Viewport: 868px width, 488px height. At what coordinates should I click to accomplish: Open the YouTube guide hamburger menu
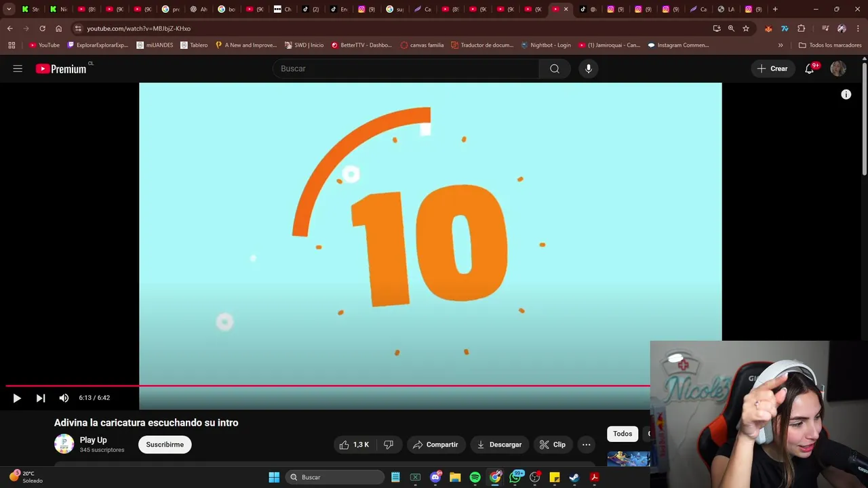pos(18,68)
